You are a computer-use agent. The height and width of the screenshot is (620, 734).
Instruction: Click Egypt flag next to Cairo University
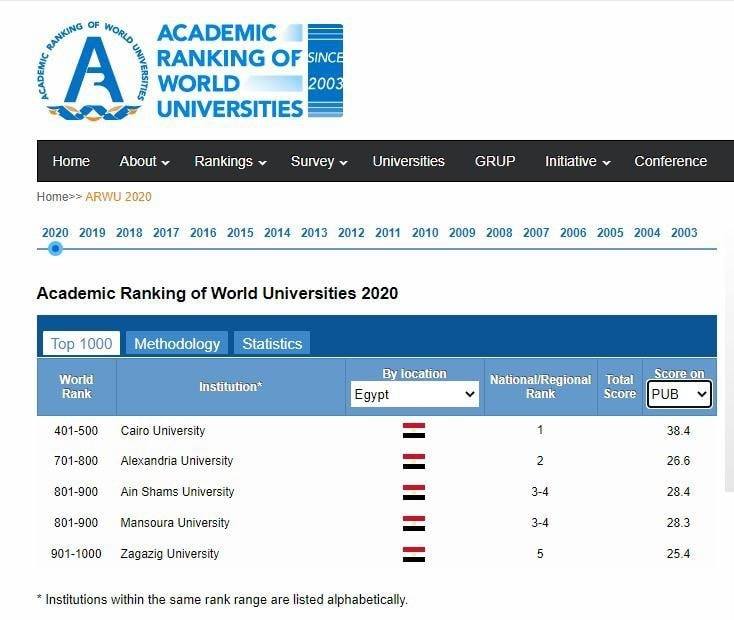[414, 430]
